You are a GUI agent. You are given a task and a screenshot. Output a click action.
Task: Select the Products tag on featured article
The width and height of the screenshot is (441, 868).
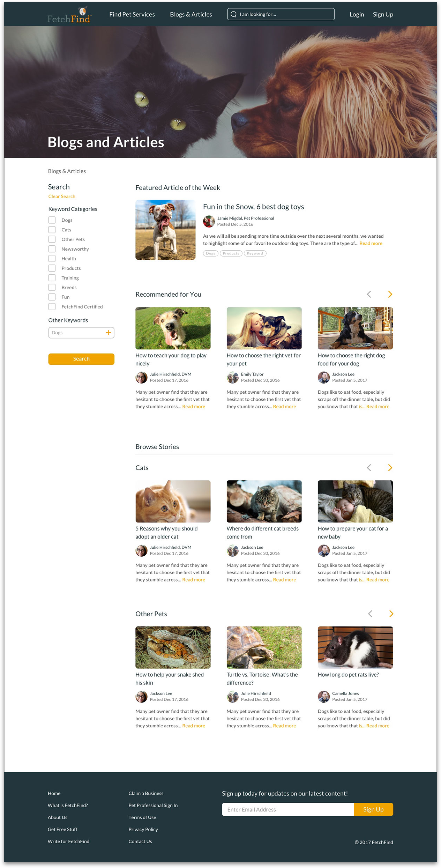pos(231,253)
